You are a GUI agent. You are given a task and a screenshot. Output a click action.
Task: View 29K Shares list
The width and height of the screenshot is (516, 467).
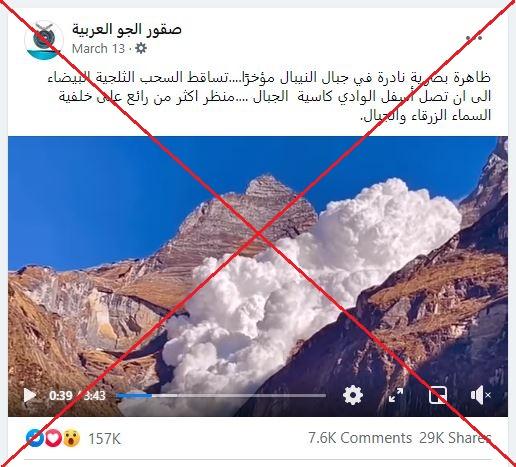click(x=455, y=438)
